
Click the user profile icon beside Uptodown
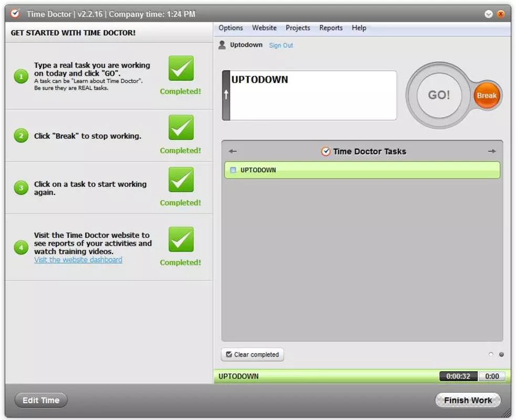[x=222, y=45]
